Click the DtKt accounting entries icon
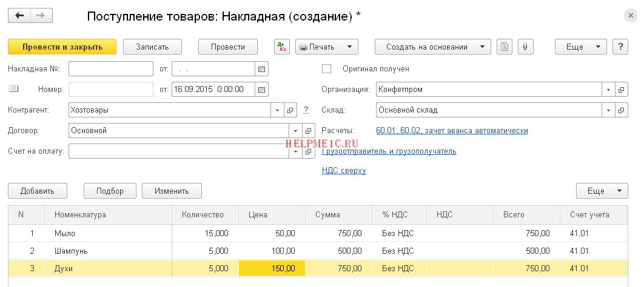Image resolution: width=644 pixels, height=287 pixels. [281, 47]
